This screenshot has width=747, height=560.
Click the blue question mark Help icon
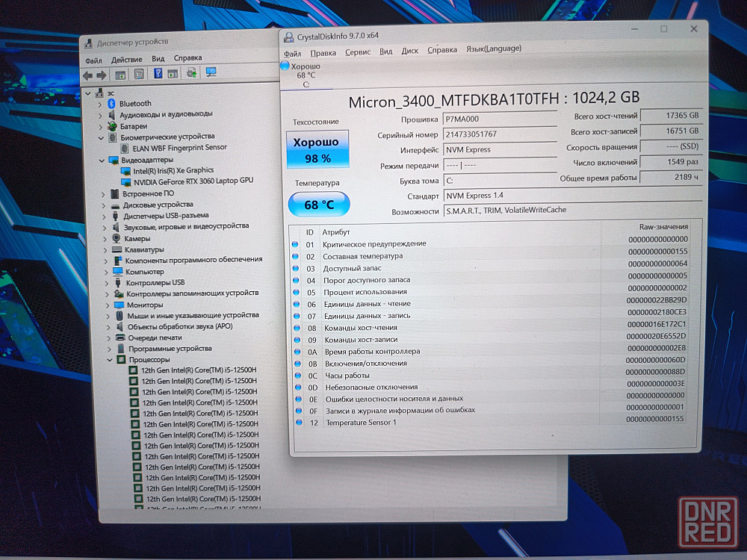tap(158, 73)
